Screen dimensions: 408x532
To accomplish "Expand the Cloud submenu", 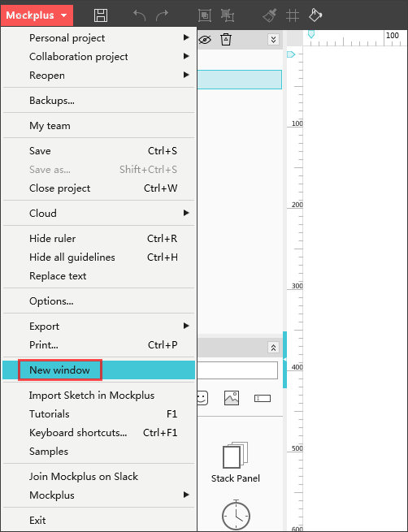I will click(x=98, y=213).
